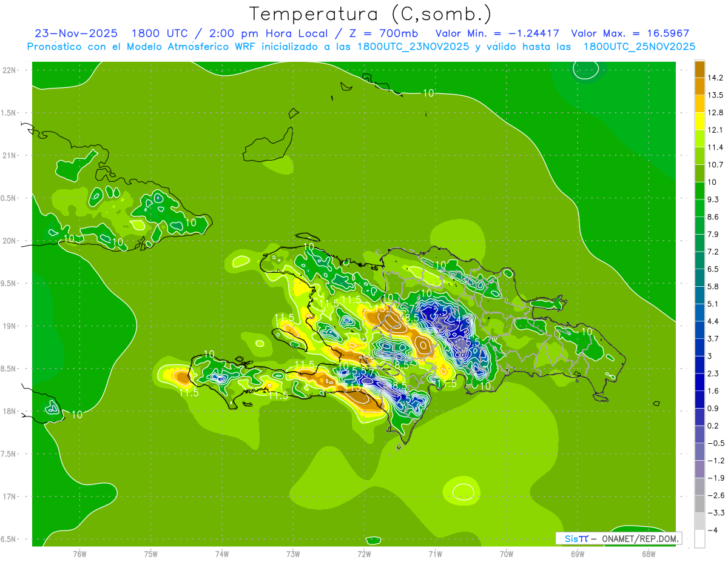Select legend value '8.6'
Image resolution: width=728 pixels, height=562 pixels.
click(713, 217)
